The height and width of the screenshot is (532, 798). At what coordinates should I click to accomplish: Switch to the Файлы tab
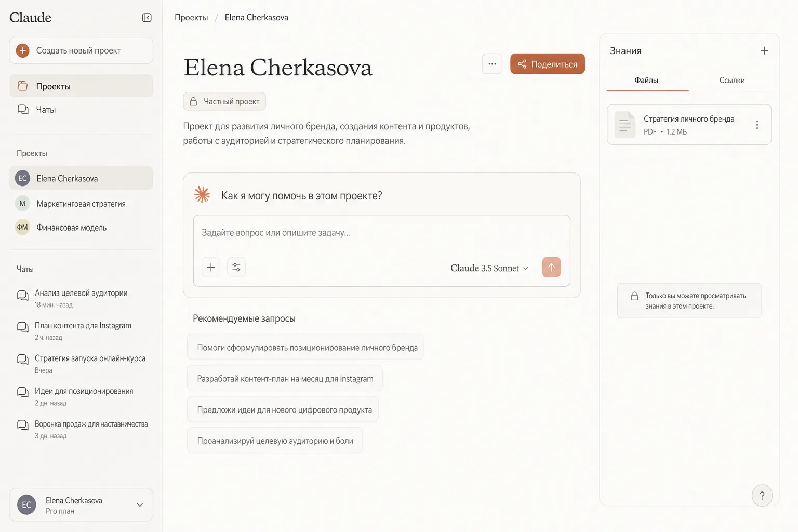click(x=647, y=81)
